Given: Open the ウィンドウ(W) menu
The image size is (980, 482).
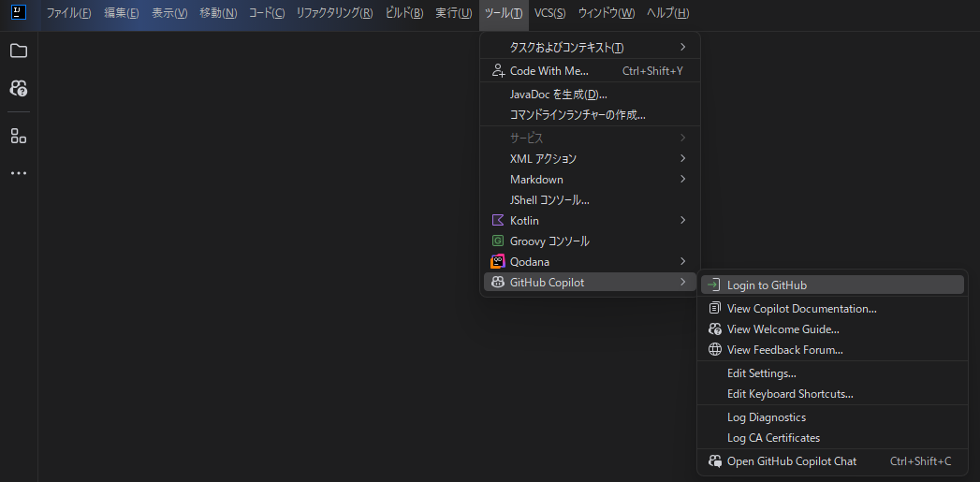Looking at the screenshot, I should [607, 13].
